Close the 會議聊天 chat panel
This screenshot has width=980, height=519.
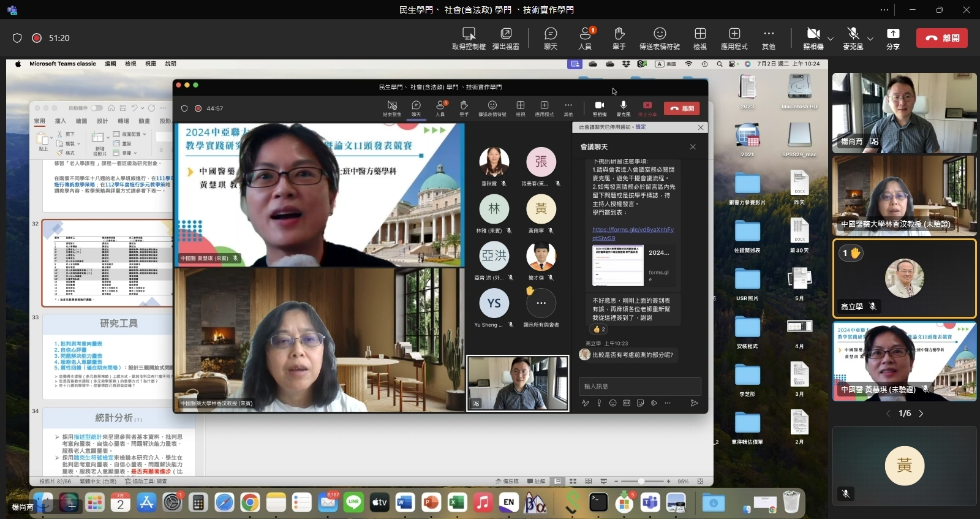tap(693, 147)
